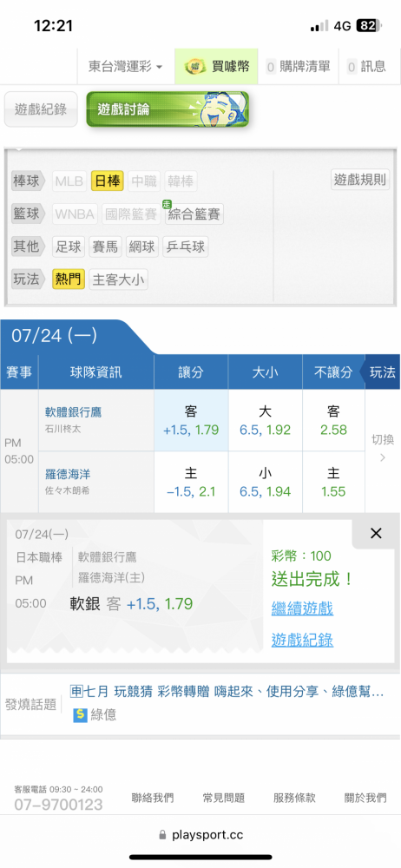Expand the 切換 arrow beside the match
Viewport: 401px width, 868px height.
383,448
